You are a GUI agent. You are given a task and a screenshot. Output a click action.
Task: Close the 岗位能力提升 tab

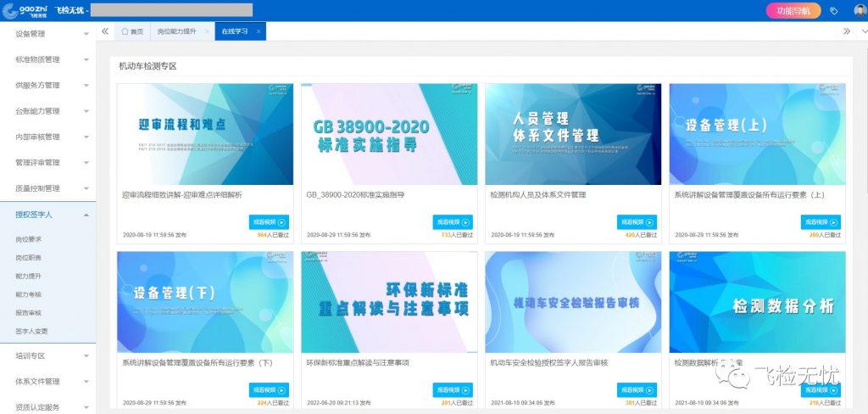click(x=207, y=31)
